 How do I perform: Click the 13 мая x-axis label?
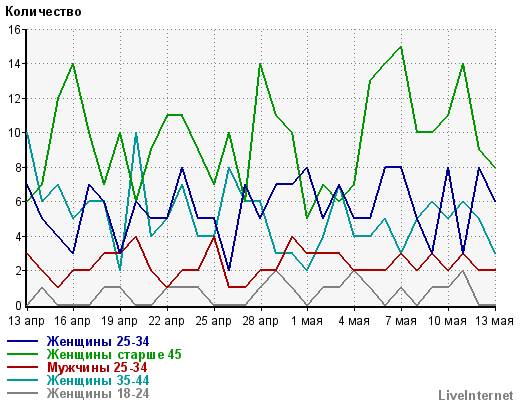click(x=494, y=321)
